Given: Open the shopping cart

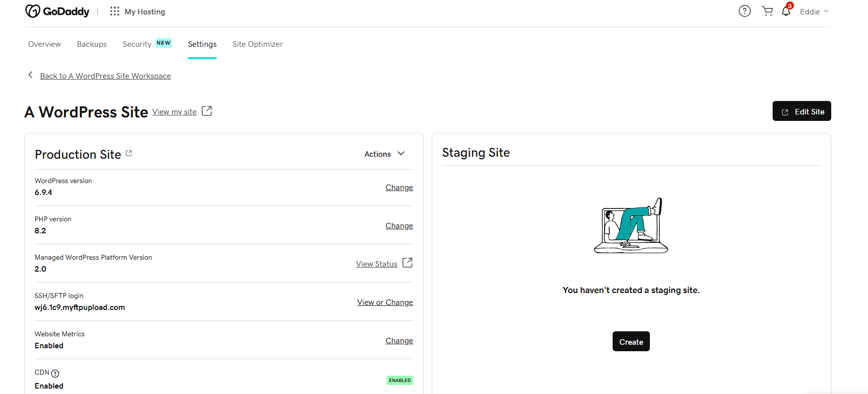Looking at the screenshot, I should click(767, 11).
